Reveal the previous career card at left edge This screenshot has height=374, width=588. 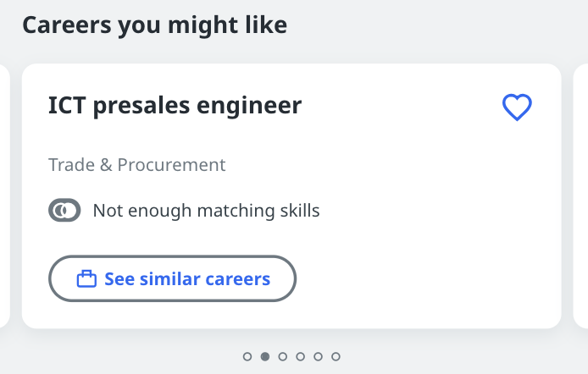tap(4, 195)
